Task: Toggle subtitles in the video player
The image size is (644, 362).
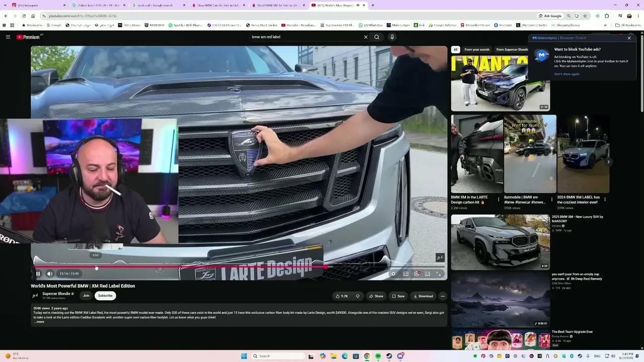Action: point(406,274)
